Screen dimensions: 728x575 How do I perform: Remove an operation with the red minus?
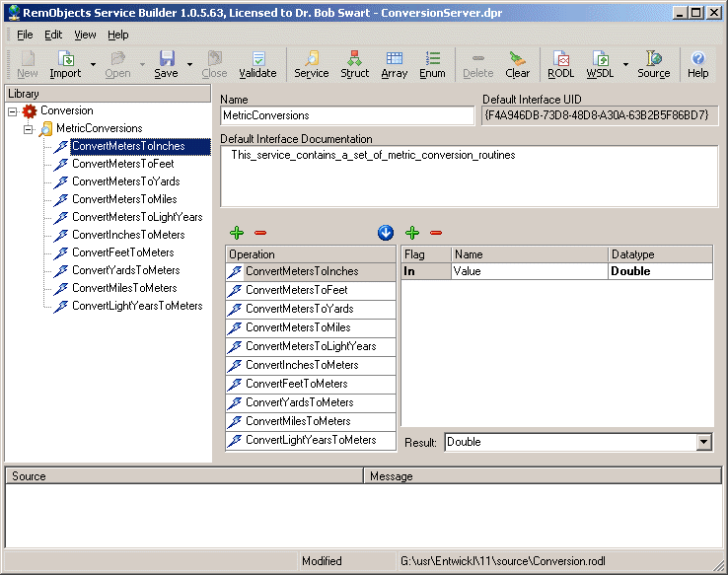pos(260,233)
